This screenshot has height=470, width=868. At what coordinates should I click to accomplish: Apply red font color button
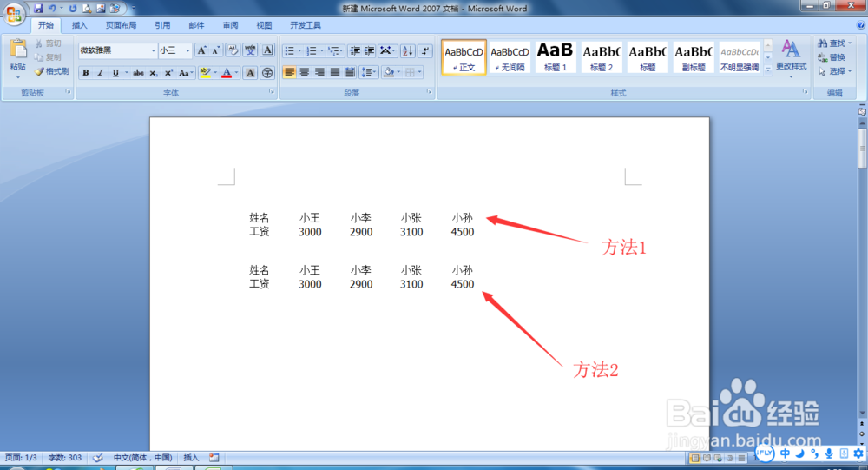point(227,73)
